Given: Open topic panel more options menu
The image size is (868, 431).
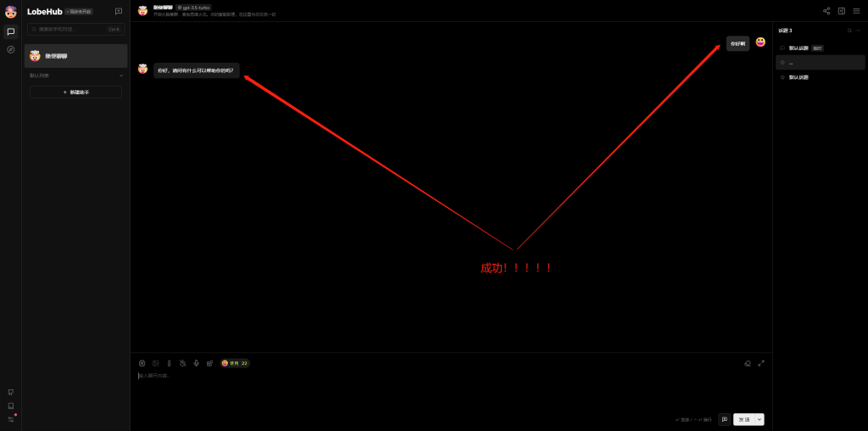Looking at the screenshot, I should click(858, 31).
